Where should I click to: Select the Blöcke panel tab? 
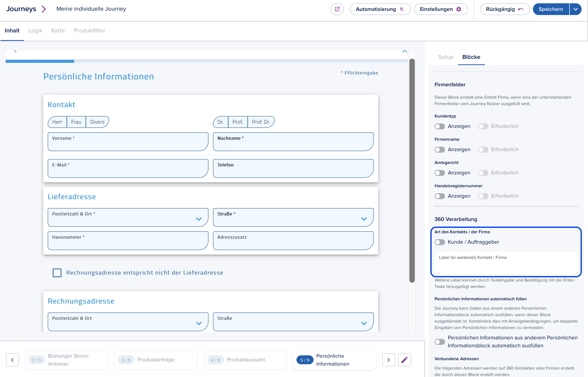[x=471, y=57]
